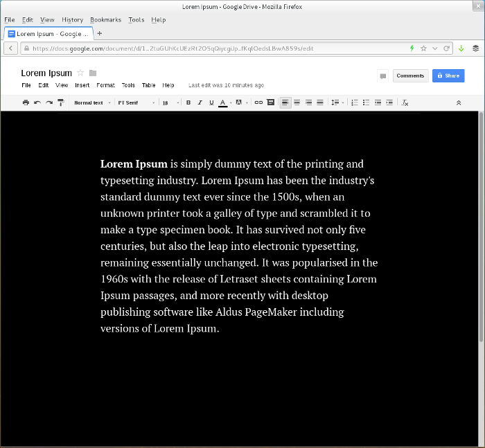Viewport: 485px width, 448px height.
Task: Open Firefox File menu
Action: (9, 20)
